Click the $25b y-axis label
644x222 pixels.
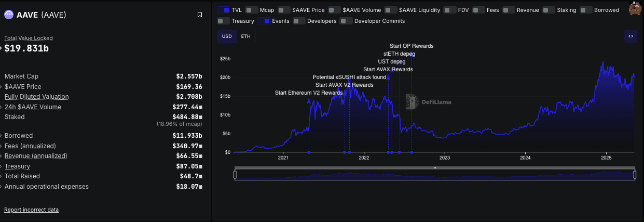(x=225, y=59)
